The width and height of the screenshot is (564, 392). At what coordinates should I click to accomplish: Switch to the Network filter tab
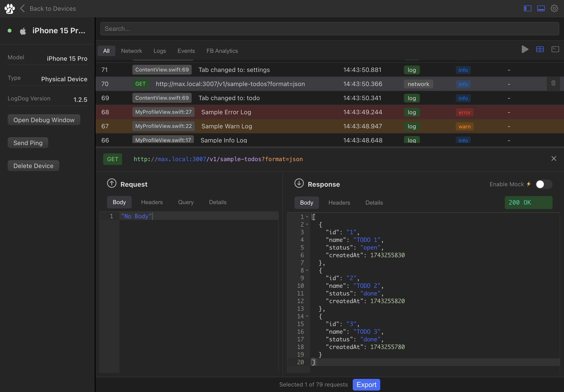tap(131, 51)
